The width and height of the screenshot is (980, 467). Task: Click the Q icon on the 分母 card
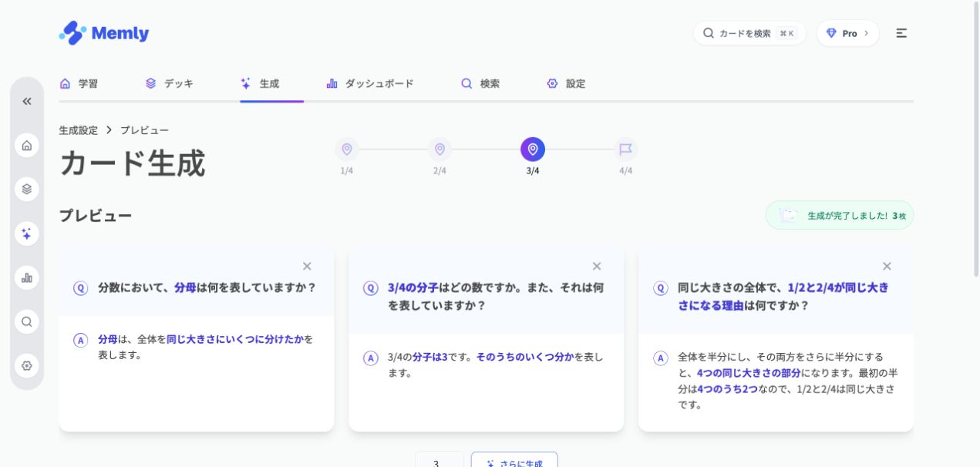[x=81, y=288]
